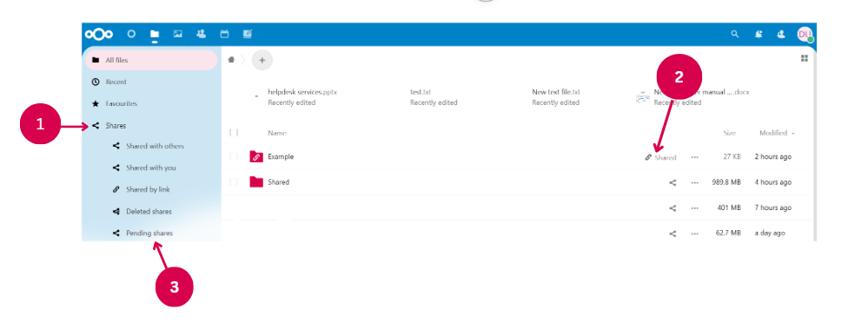Open the user avatar menu
Image resolution: width=868 pixels, height=336 pixels.
coord(805,35)
